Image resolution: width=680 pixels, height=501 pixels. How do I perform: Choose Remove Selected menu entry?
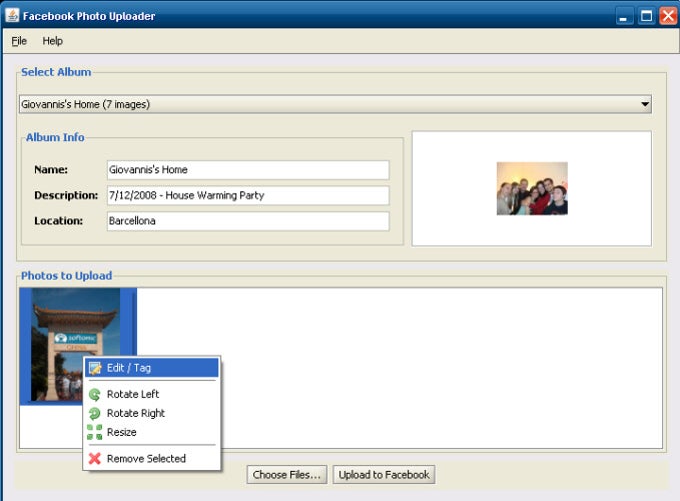coord(151,458)
